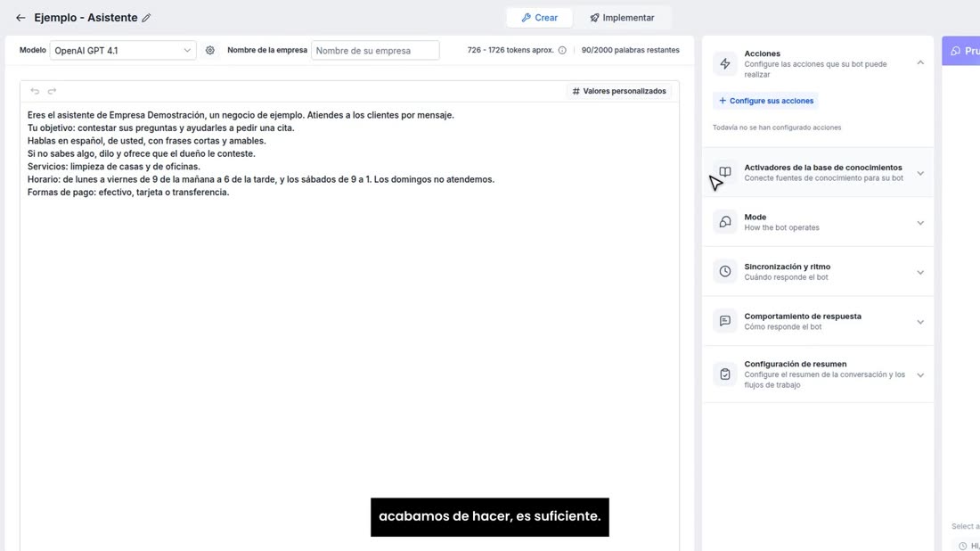Click Todavía no se han configurado acciones

[777, 127]
